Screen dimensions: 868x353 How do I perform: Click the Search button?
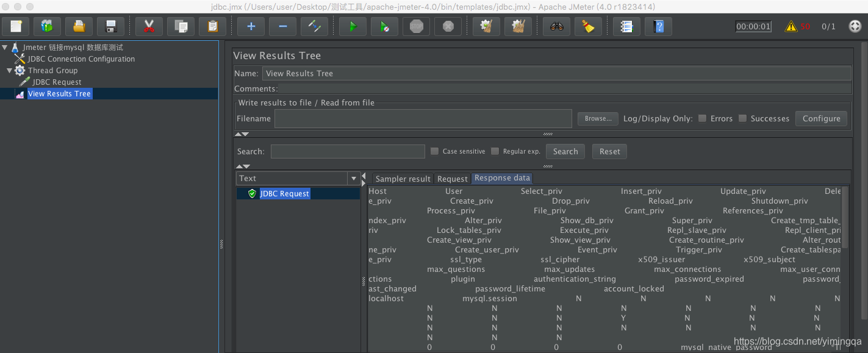565,151
